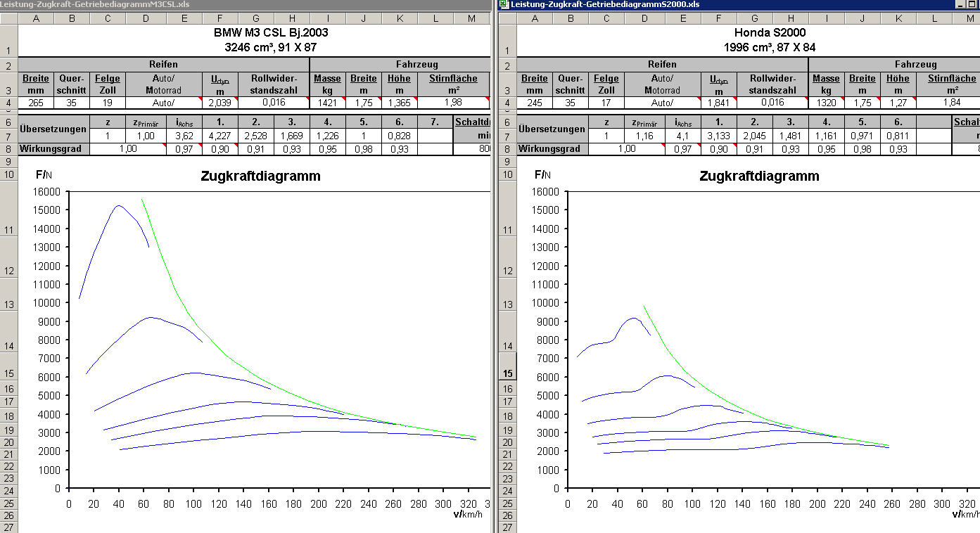Activate the M3CSL workbook title bar
This screenshot has width=980, height=533.
[x=211, y=4]
